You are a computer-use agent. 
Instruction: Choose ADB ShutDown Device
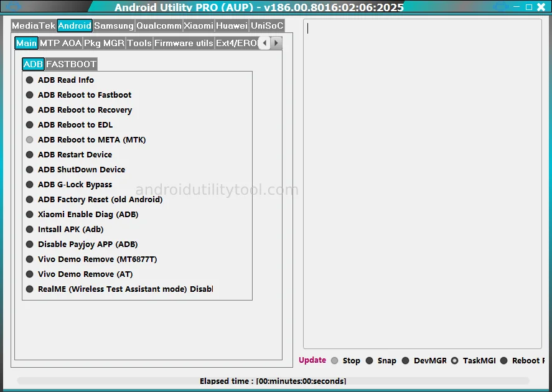tap(75, 170)
